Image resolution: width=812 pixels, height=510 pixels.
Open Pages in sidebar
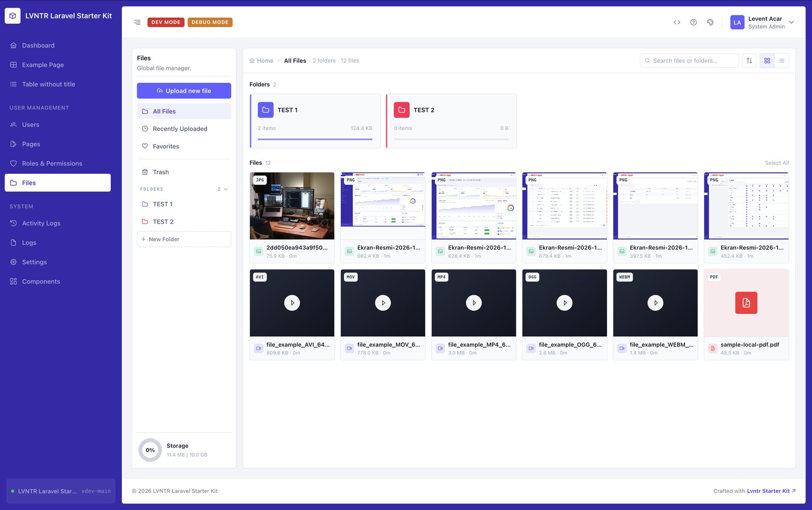coord(58,144)
